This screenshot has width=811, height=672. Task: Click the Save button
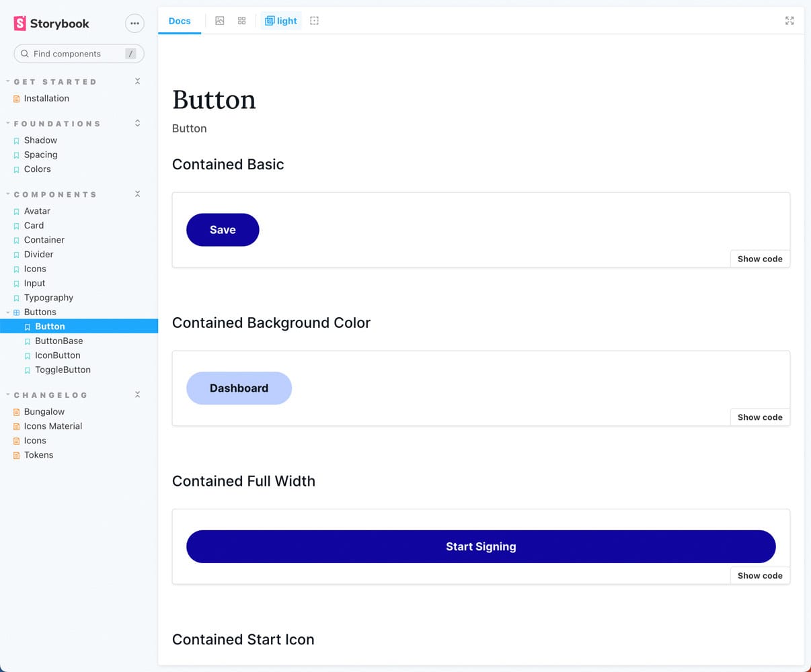pos(223,230)
